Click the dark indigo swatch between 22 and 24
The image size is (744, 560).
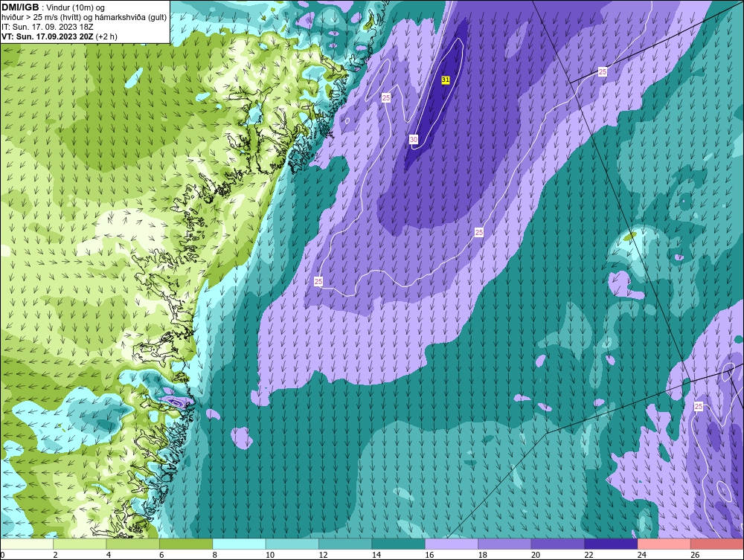click(x=611, y=544)
